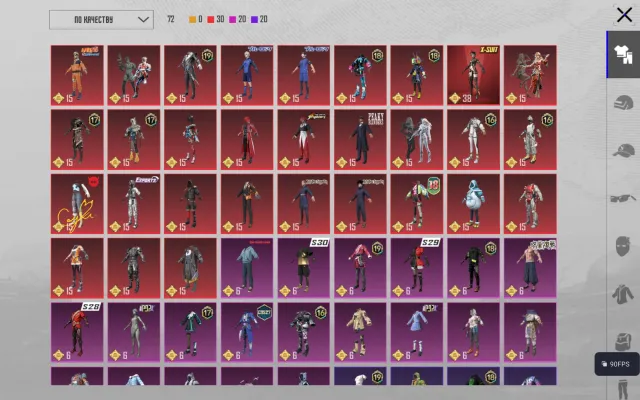Select the dark armor outfit in fourth row
Image resolution: width=640 pixels, height=400 pixels.
pos(134,268)
